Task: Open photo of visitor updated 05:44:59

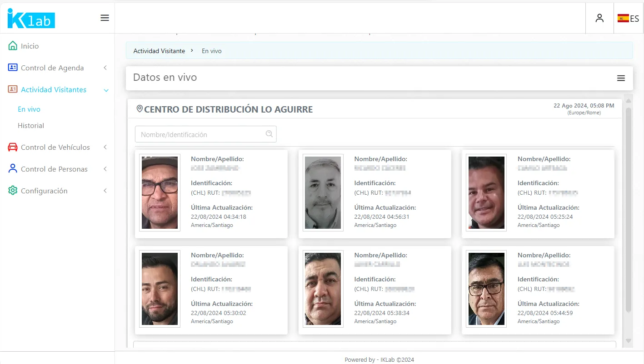Action: 486,289
